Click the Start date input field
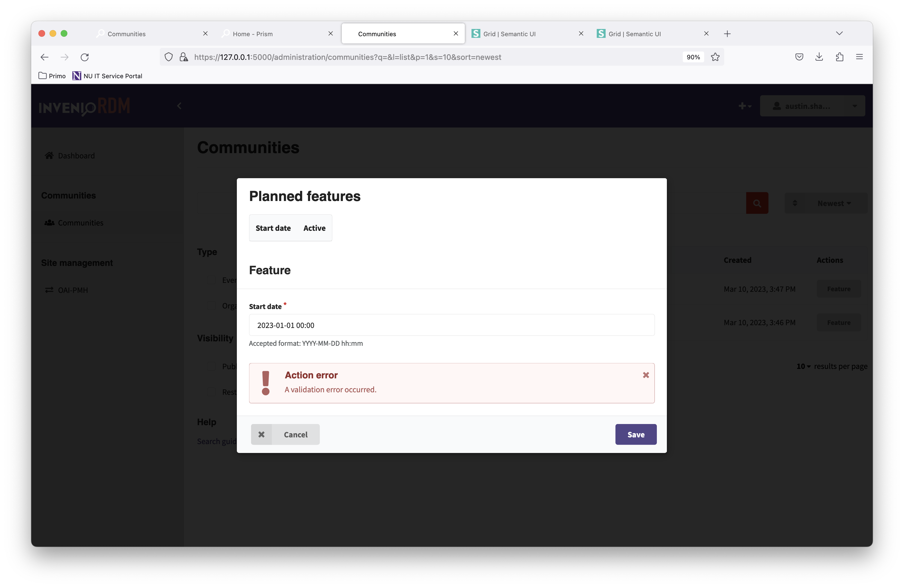The width and height of the screenshot is (904, 588). click(x=451, y=325)
